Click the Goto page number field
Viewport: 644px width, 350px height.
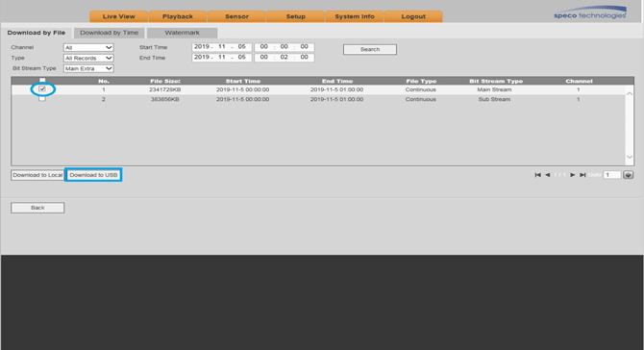click(x=611, y=175)
